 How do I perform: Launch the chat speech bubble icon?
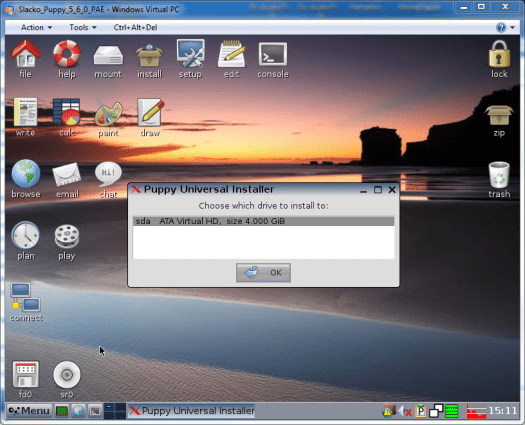(108, 174)
